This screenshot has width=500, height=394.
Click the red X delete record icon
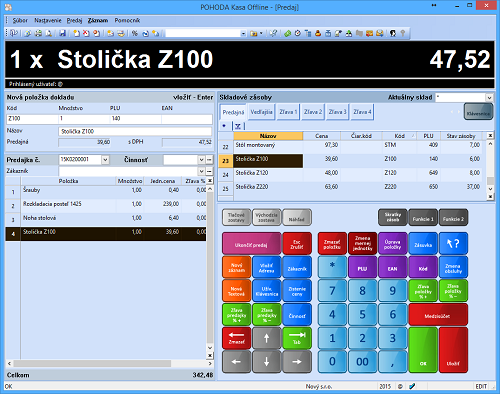pyautogui.click(x=86, y=33)
